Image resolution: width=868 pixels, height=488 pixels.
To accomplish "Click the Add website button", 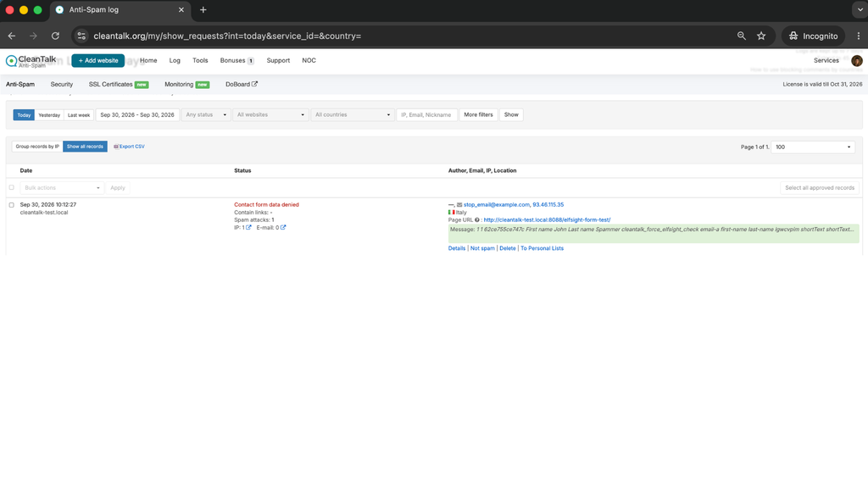I will pyautogui.click(x=98, y=61).
